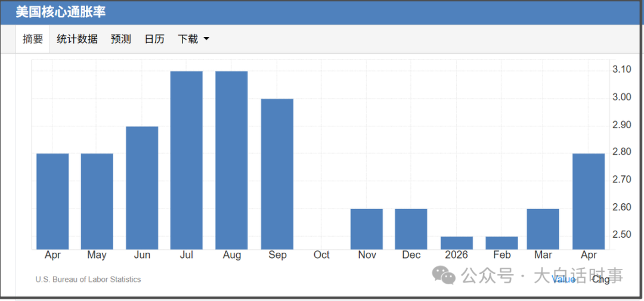
Task: Select the Value view link
Action: (563, 279)
